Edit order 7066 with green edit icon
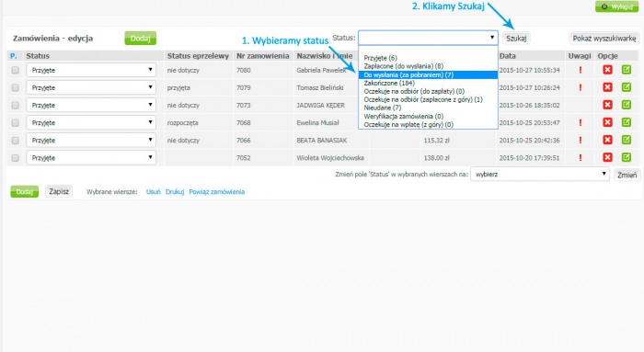The image size is (644, 352). (627, 140)
